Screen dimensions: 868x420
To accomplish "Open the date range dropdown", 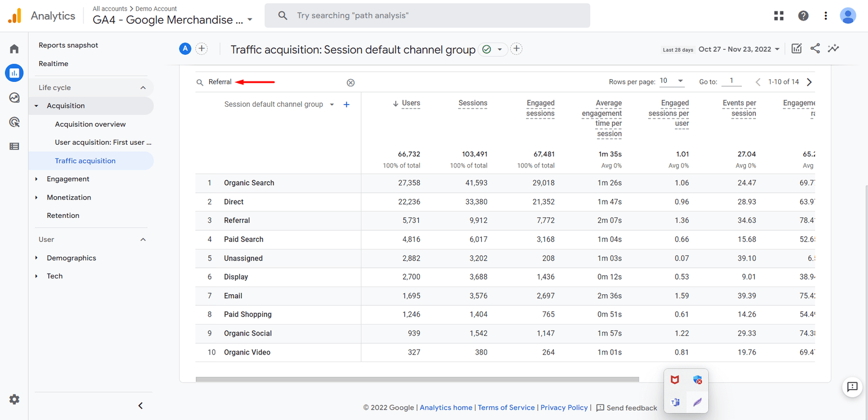I will pos(739,49).
